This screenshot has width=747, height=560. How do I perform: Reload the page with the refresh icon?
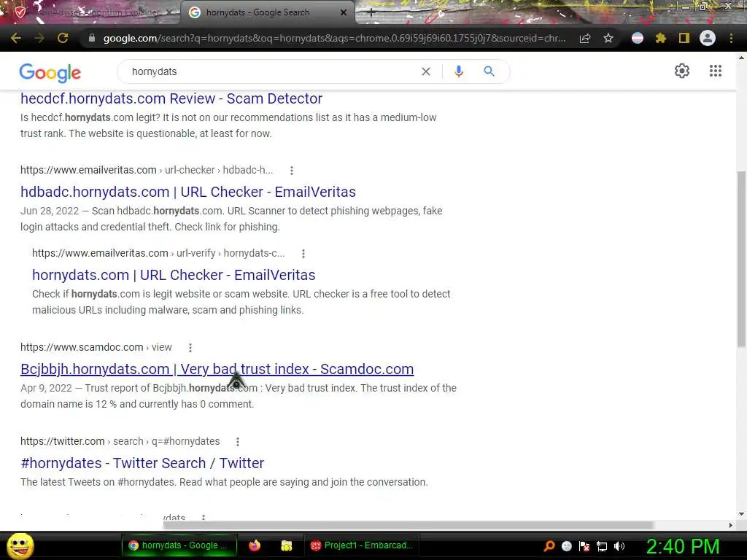point(63,38)
